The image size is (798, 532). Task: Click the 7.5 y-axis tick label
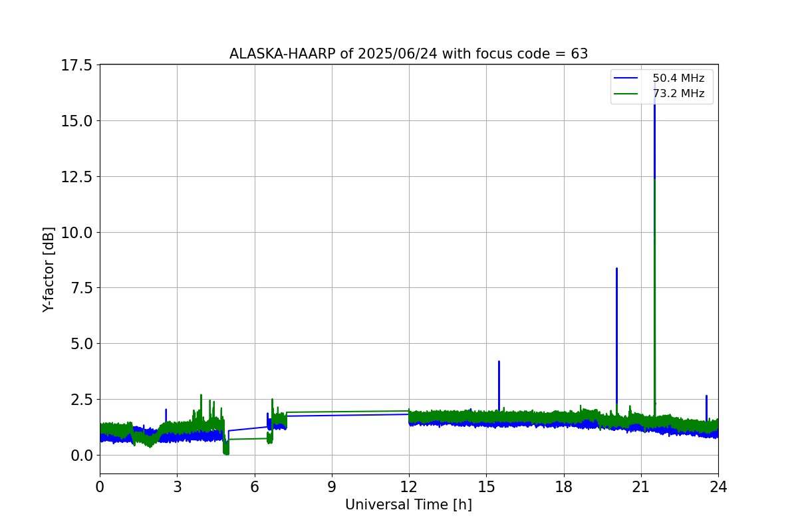tap(81, 288)
